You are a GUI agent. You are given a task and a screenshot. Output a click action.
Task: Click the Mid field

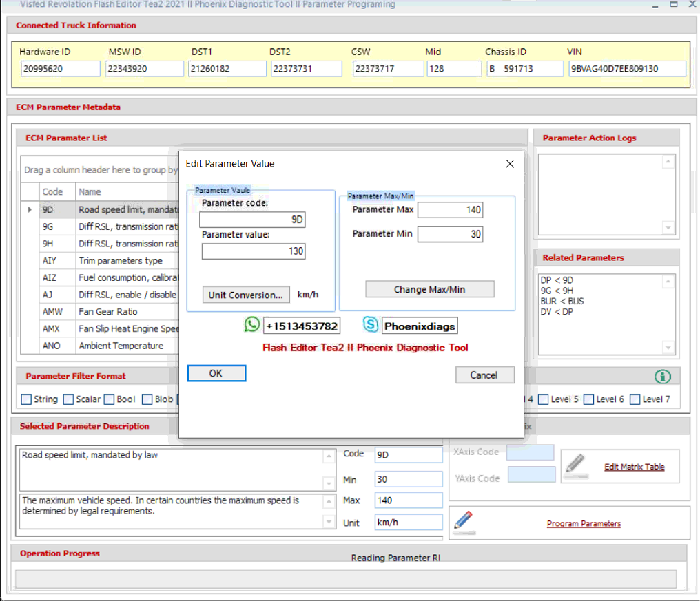[455, 69]
